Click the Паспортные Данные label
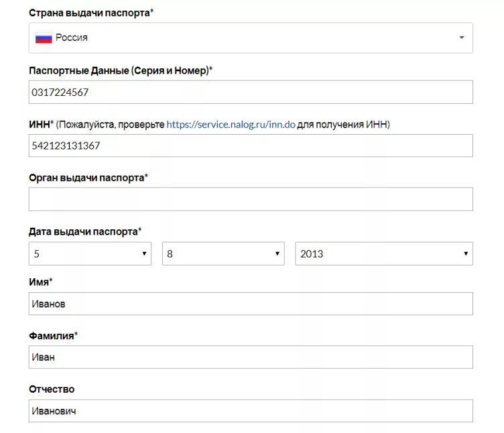Image resolution: width=504 pixels, height=433 pixels. (x=121, y=70)
